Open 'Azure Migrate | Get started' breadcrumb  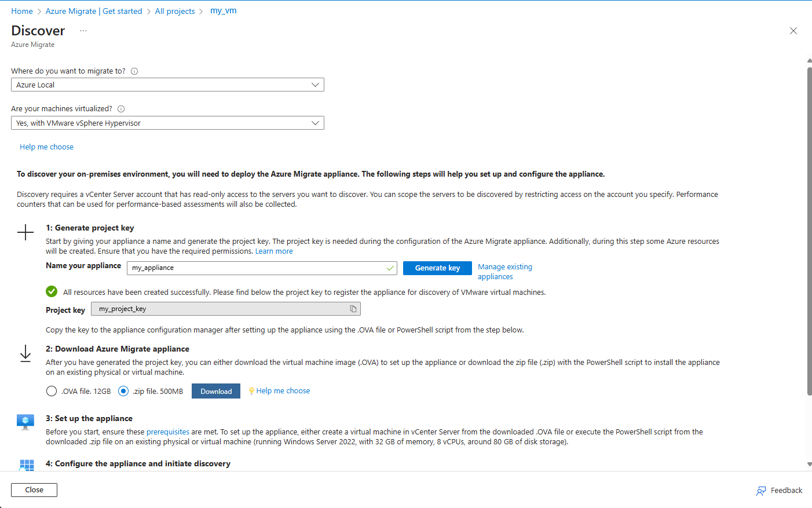pos(94,10)
